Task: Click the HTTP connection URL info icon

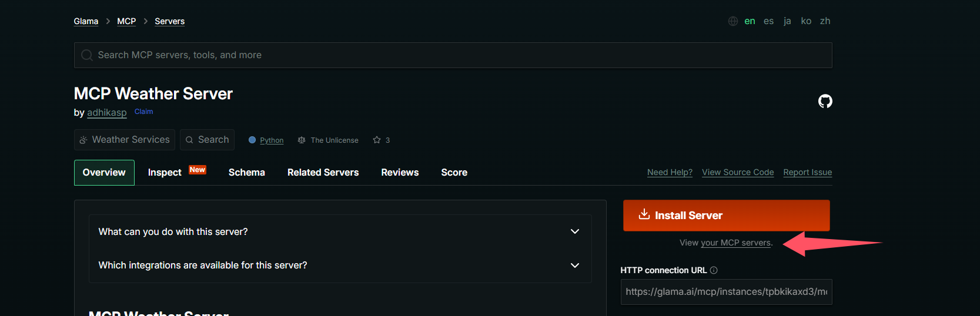Action: (x=714, y=270)
